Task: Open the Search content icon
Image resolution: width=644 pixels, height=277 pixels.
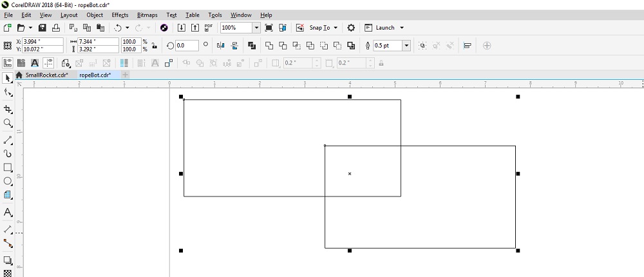Action: point(164,28)
